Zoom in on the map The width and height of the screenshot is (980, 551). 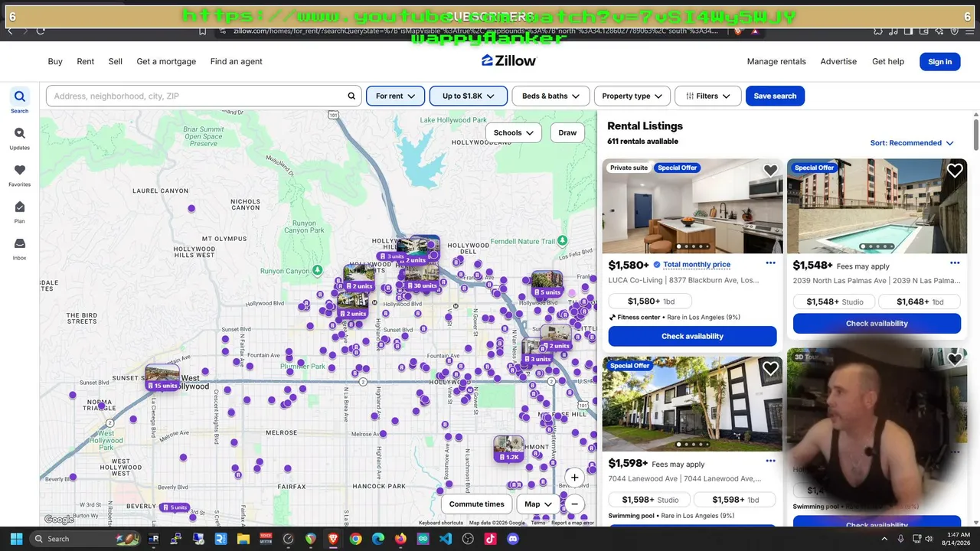click(x=574, y=478)
